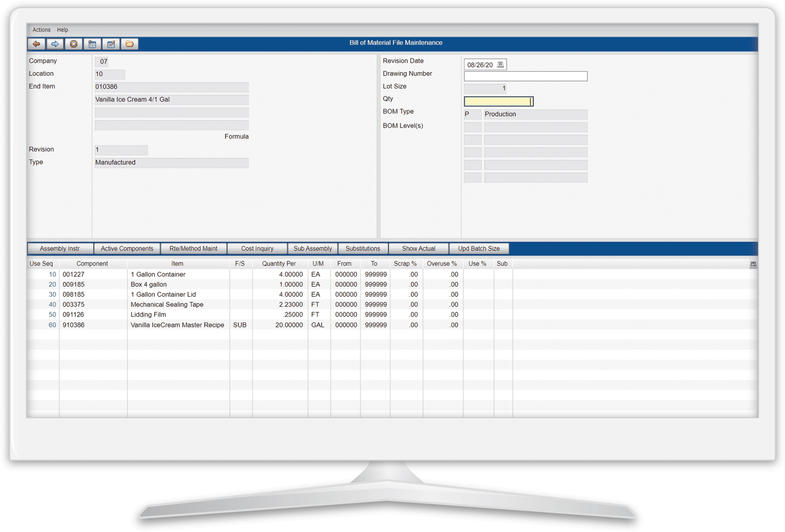Open the Revision Date calendar picker
Viewport: 785px width, 532px height.
coord(501,65)
